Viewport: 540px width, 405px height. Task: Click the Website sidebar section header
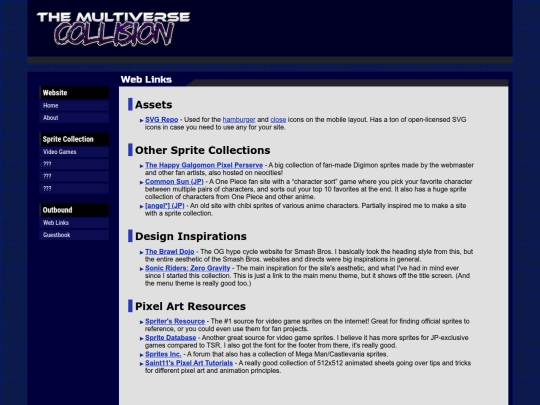pos(74,93)
